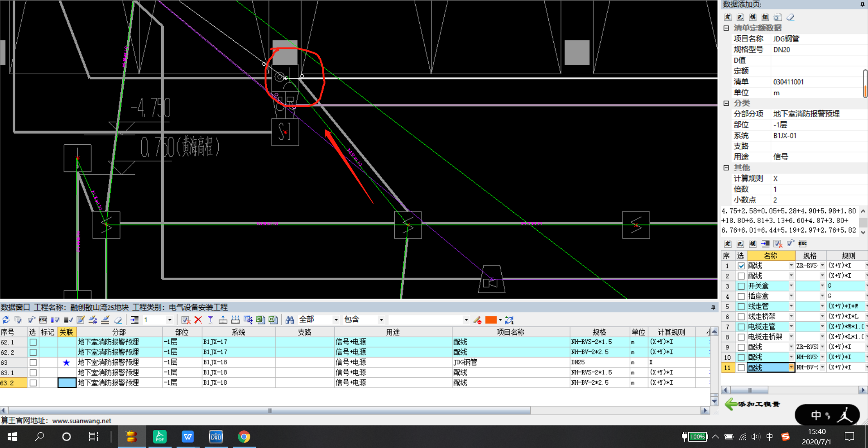Screen dimensions: 868x448
Task: Click the ESC icon above the rule table
Action: coord(803,243)
